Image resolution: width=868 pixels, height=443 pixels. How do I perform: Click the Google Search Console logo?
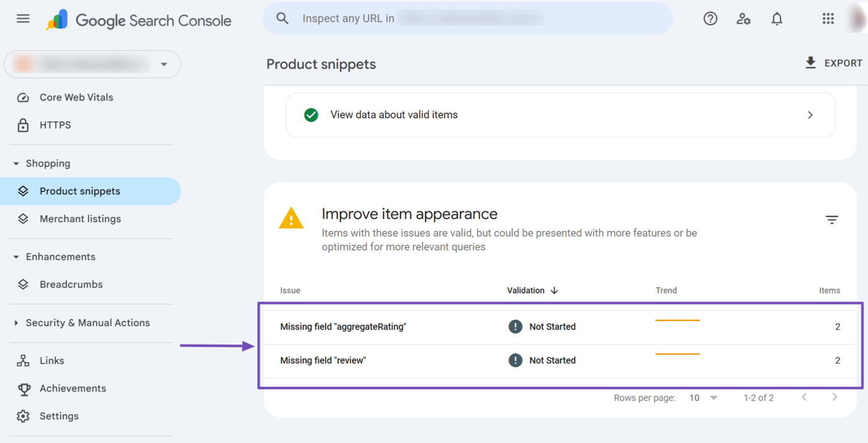(139, 20)
